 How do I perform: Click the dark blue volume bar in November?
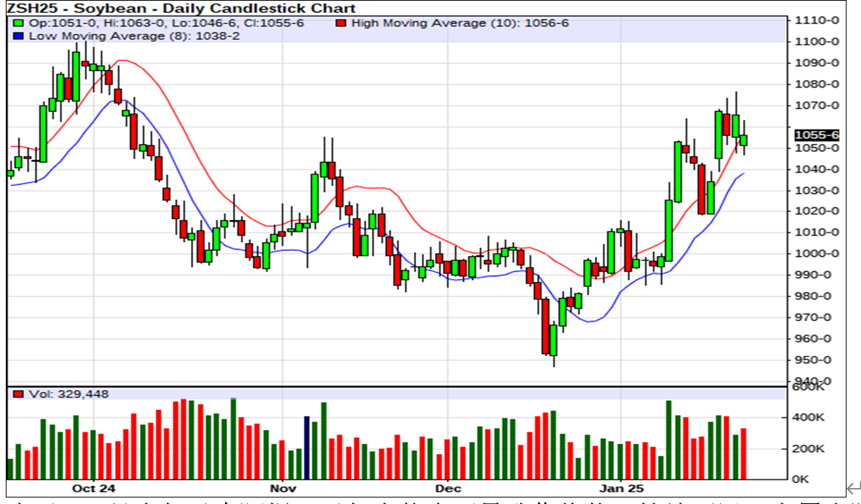click(307, 447)
